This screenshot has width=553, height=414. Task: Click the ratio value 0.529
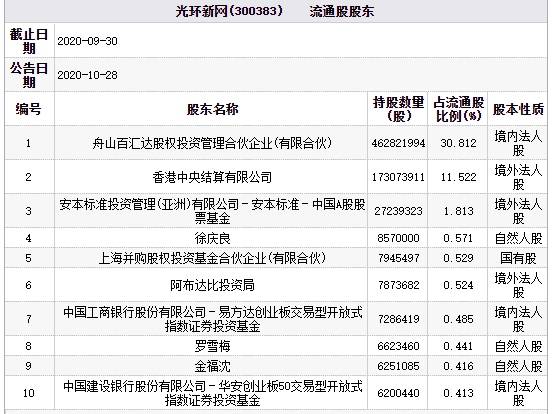[x=458, y=258]
